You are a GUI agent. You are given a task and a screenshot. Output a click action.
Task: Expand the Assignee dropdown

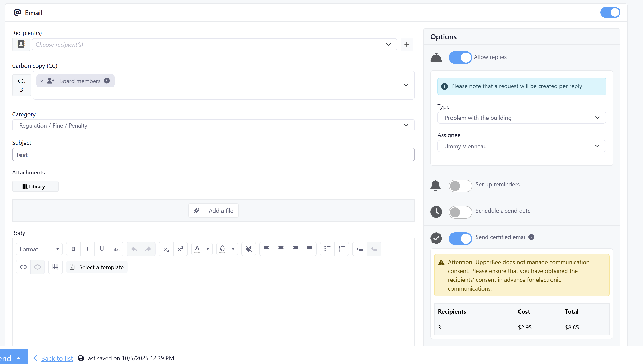(x=521, y=146)
